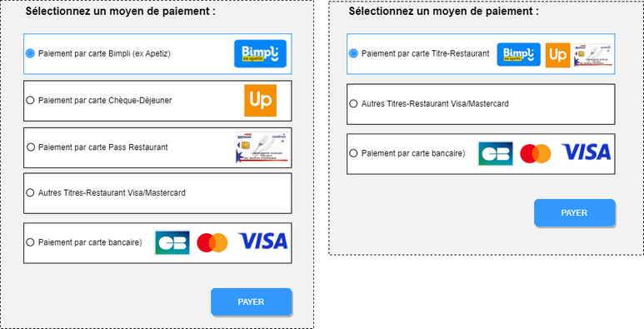Click the large orange Up logo

(260, 100)
